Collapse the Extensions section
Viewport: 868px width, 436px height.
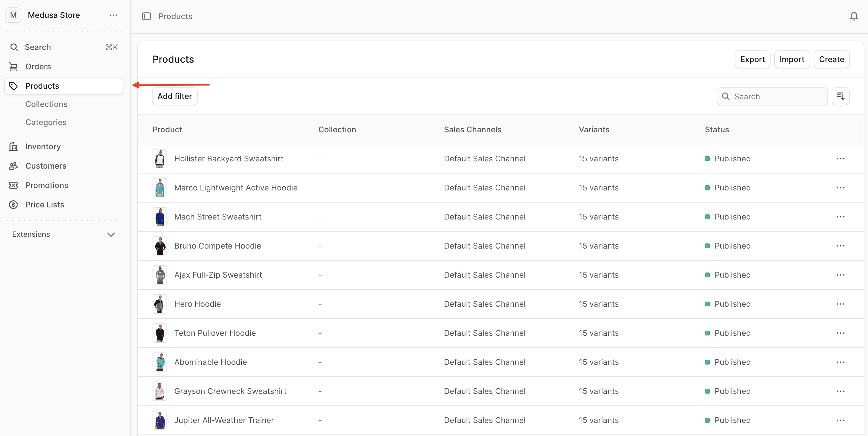pos(111,234)
